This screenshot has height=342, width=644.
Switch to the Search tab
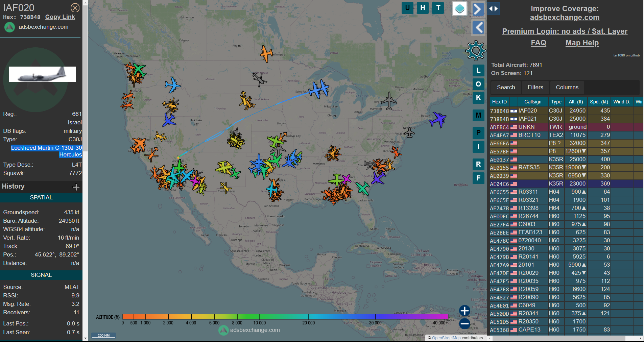click(x=506, y=87)
